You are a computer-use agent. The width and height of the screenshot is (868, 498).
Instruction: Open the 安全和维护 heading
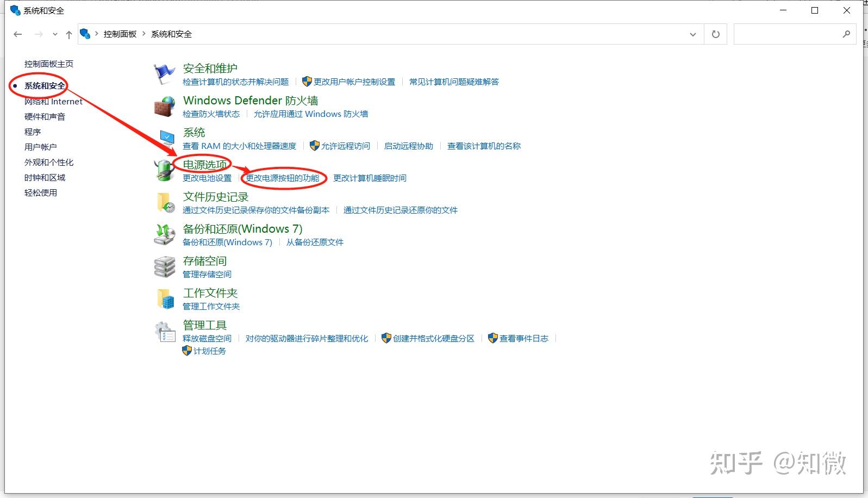pyautogui.click(x=210, y=69)
